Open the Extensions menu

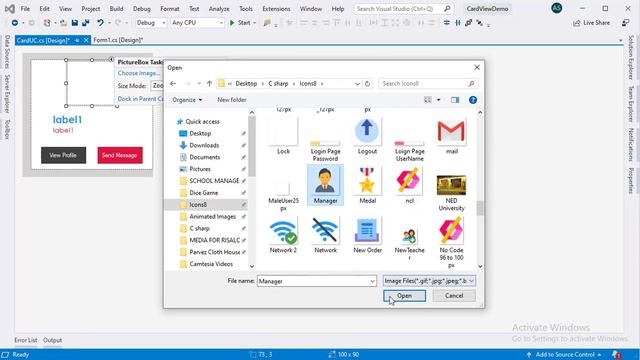(x=276, y=9)
